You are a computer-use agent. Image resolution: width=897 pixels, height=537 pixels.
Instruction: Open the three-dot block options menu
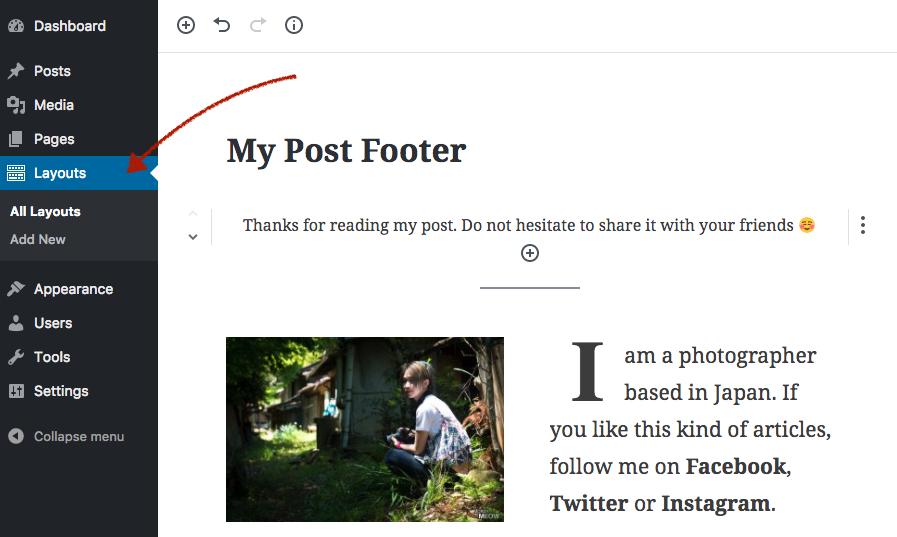[862, 226]
